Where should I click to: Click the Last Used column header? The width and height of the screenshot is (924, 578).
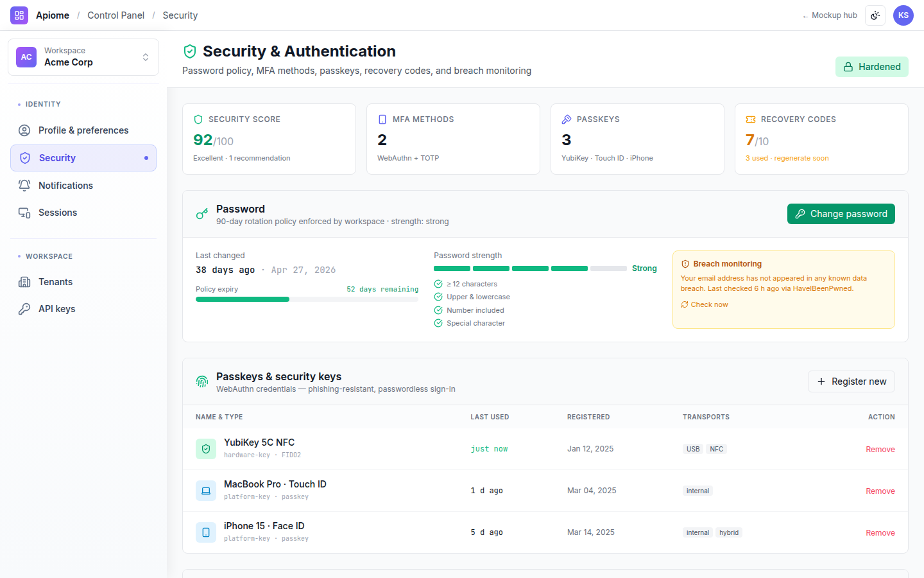490,417
